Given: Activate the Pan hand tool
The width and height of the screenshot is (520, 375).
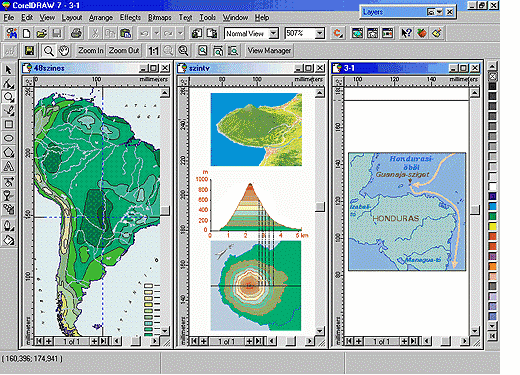Looking at the screenshot, I should [x=64, y=51].
